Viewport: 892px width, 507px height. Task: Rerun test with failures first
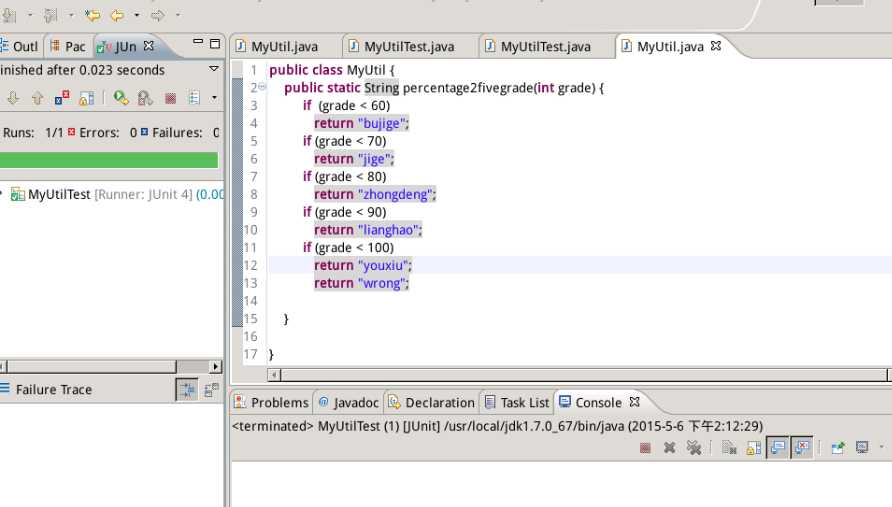(x=145, y=98)
